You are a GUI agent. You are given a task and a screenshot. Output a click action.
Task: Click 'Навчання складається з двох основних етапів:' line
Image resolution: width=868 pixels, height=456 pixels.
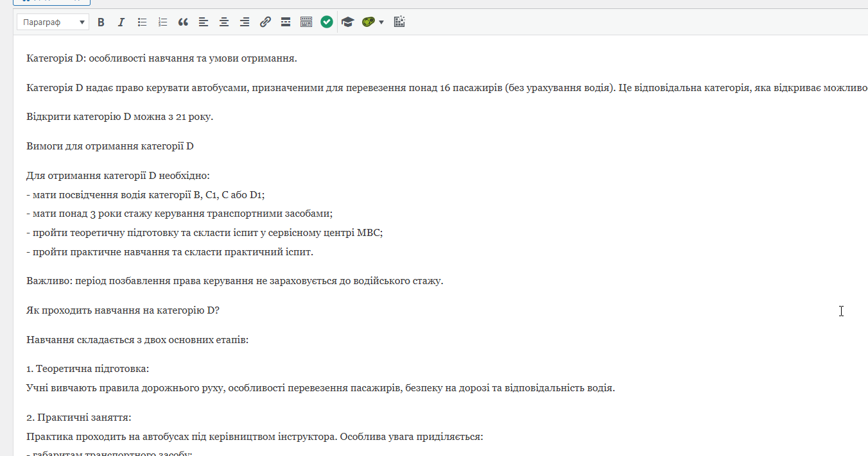click(137, 340)
